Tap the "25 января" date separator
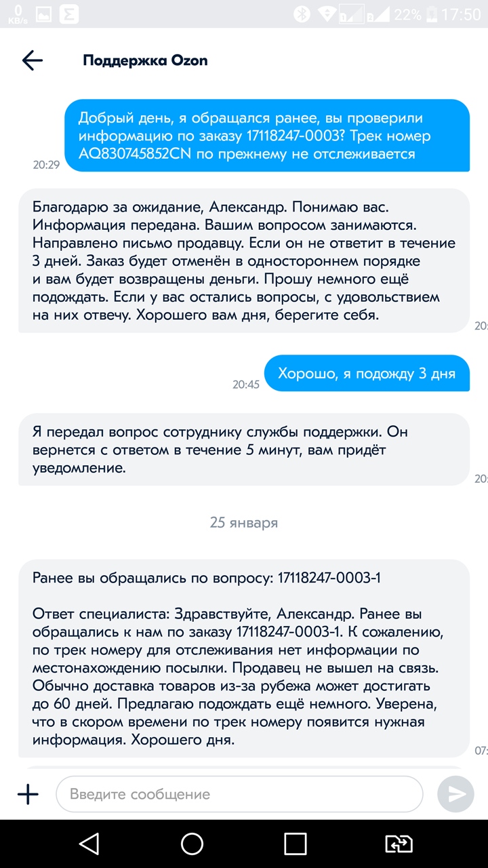Screen dimensions: 488x868 point(244,523)
